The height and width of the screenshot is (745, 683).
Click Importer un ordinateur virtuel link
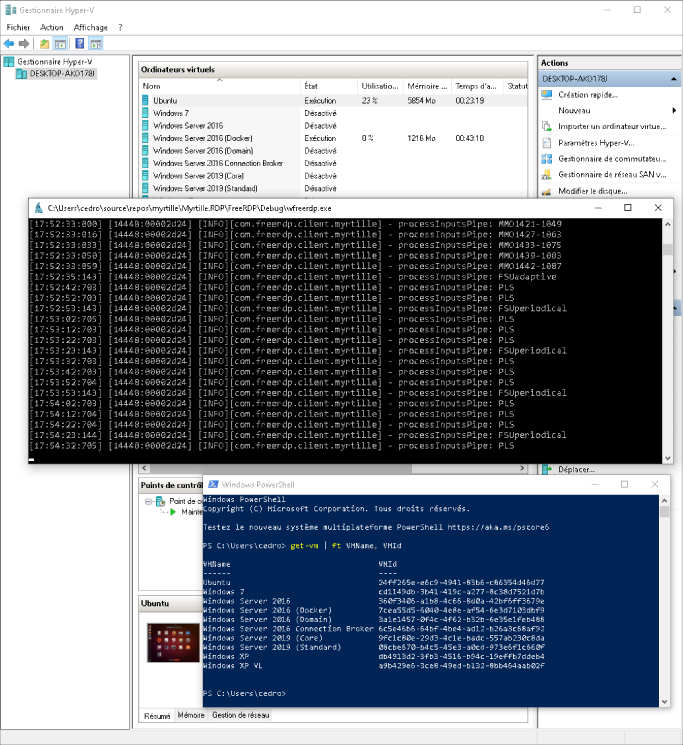612,126
